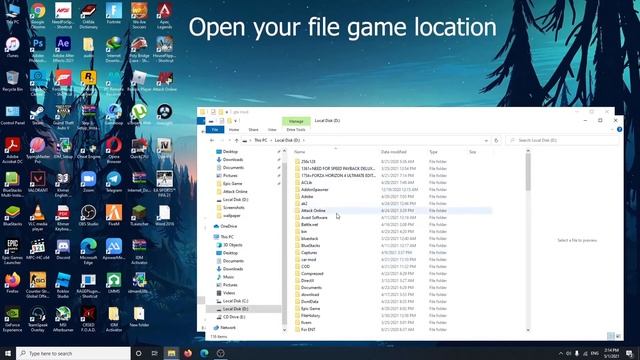Open Apex Legends desktop shortcut
Viewport: 640px width, 360px height.
click(x=164, y=16)
